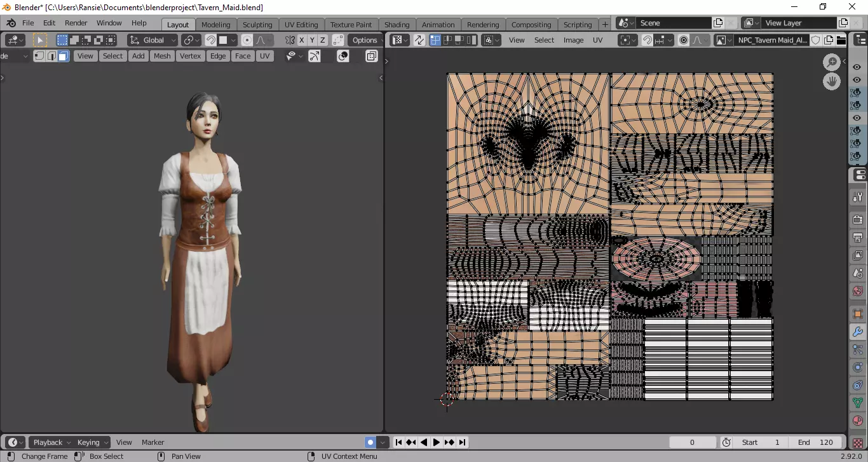The width and height of the screenshot is (868, 462).
Task: Open the pivot point dropdown in 3D viewport
Action: [191, 40]
